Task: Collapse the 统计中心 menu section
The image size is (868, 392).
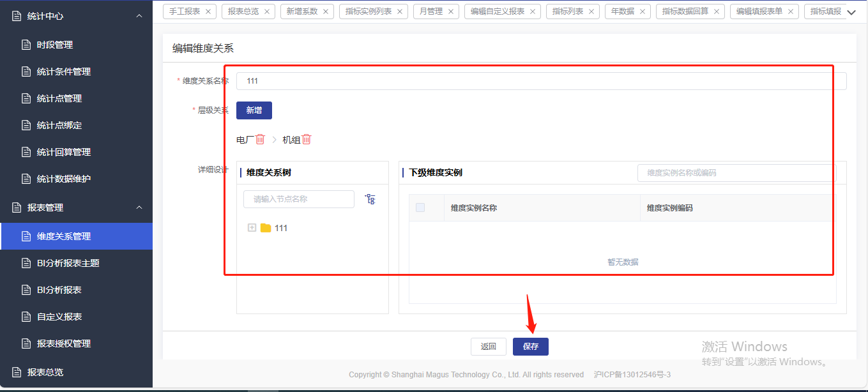Action: [139, 16]
